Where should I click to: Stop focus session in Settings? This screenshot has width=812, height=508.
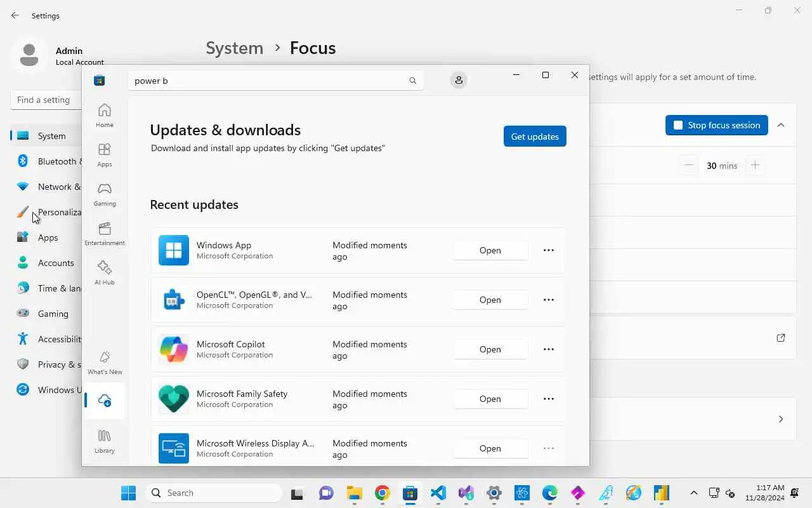coord(717,125)
